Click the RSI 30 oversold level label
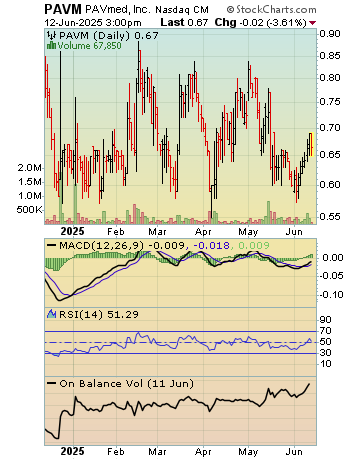 coord(326,353)
